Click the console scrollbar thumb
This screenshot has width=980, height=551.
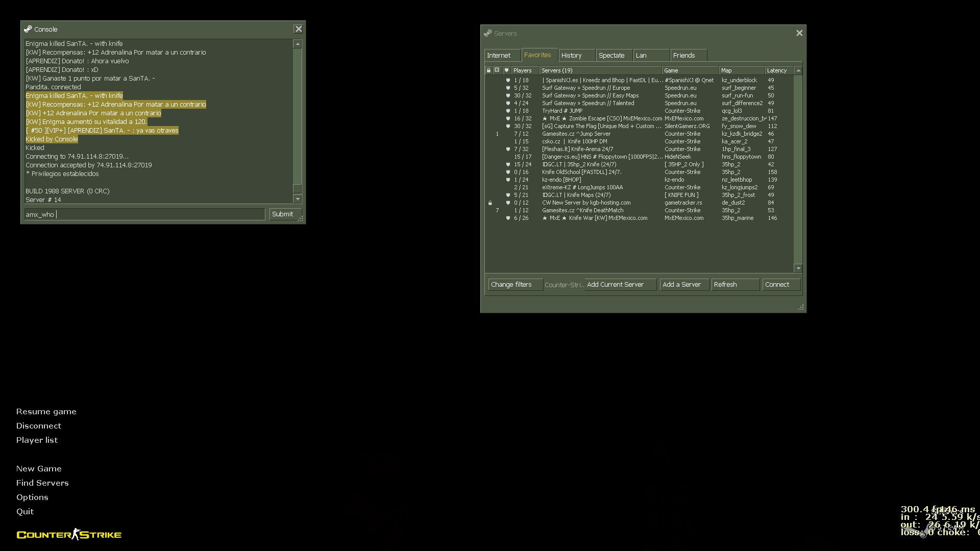point(298,188)
